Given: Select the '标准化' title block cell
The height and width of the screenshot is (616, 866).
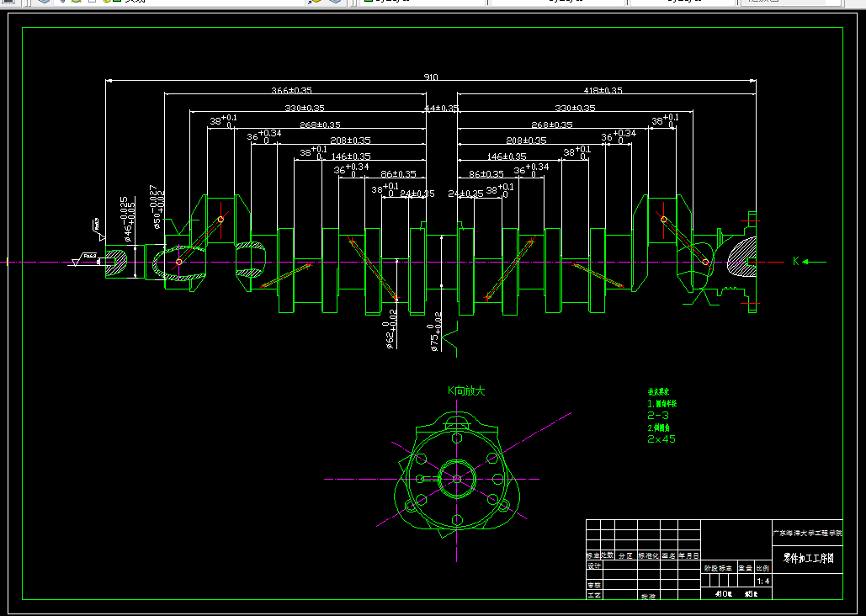Looking at the screenshot, I should 648,555.
